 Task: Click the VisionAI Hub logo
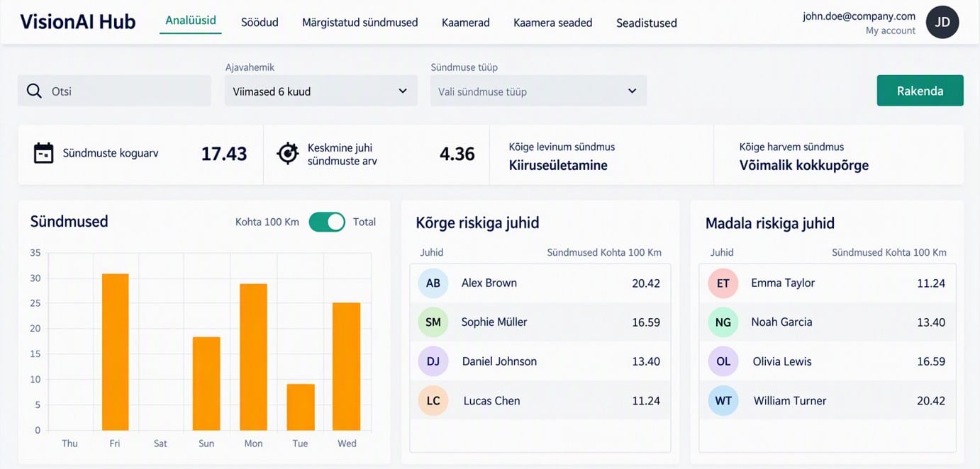[78, 22]
